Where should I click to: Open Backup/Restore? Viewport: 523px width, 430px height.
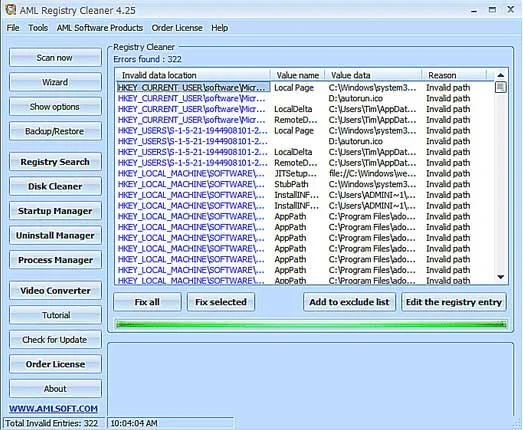(55, 131)
